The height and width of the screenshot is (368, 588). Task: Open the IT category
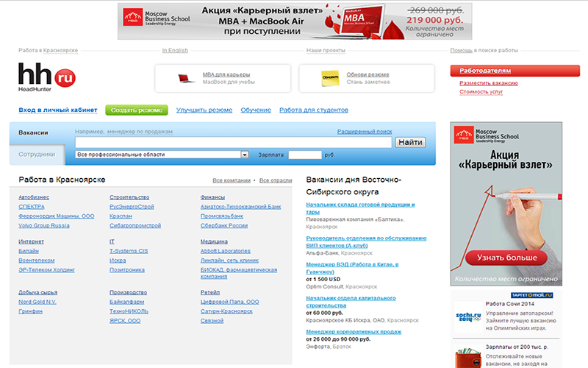click(x=112, y=241)
